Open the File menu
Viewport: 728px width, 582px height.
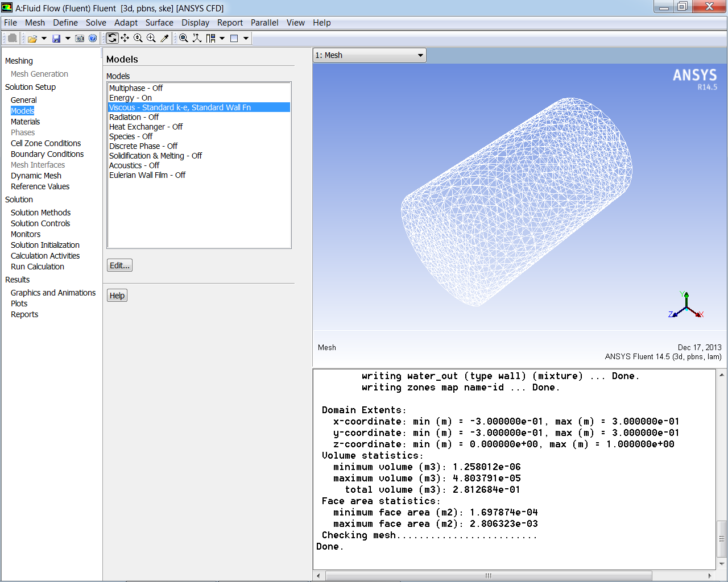(x=10, y=23)
